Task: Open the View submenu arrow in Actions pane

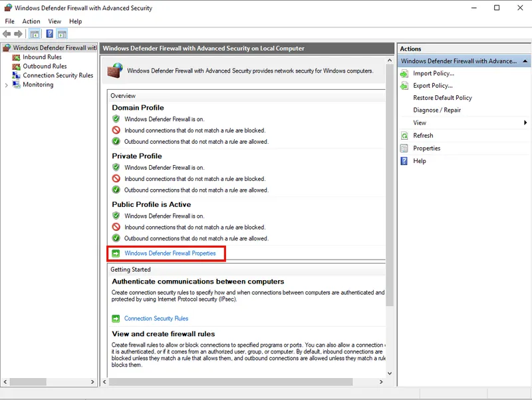Action: tap(525, 123)
